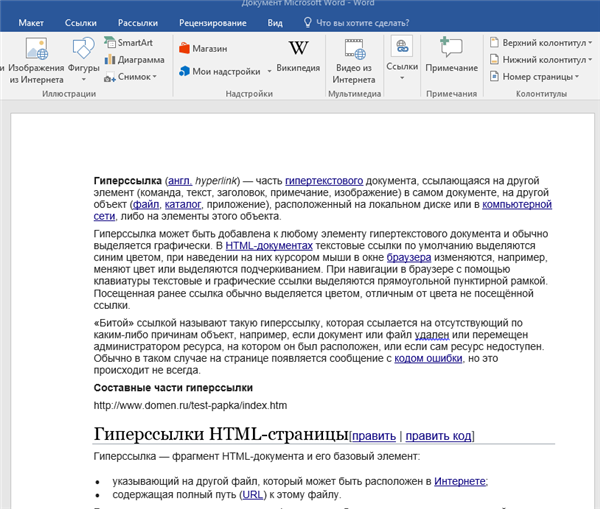This screenshot has width=600, height=509.
Task: Switch to the Рецензирование tab
Action: pyautogui.click(x=213, y=23)
